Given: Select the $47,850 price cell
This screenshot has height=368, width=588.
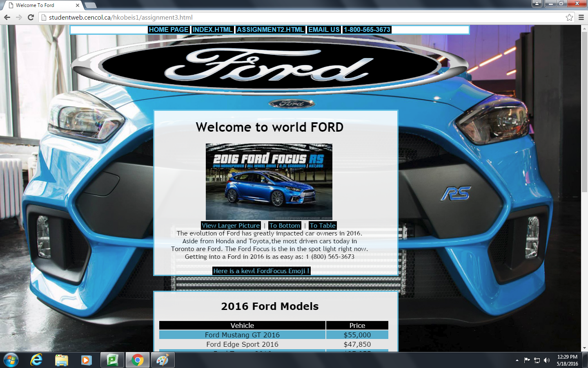Looking at the screenshot, I should click(357, 344).
